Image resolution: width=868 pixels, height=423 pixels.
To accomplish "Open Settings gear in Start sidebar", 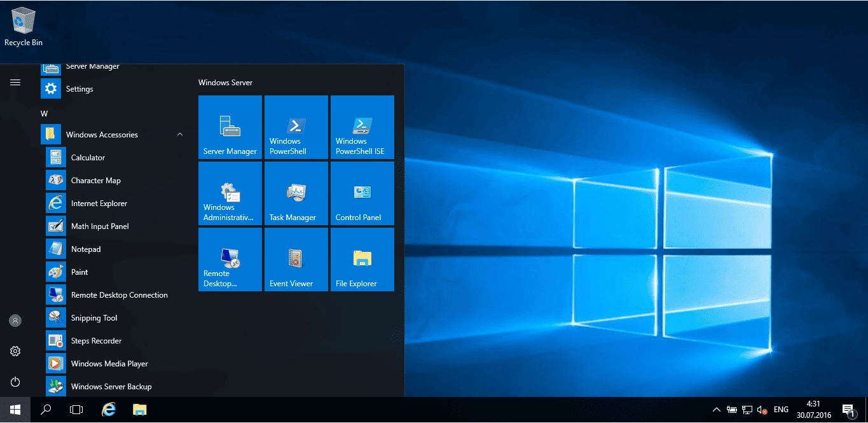I will [15, 351].
